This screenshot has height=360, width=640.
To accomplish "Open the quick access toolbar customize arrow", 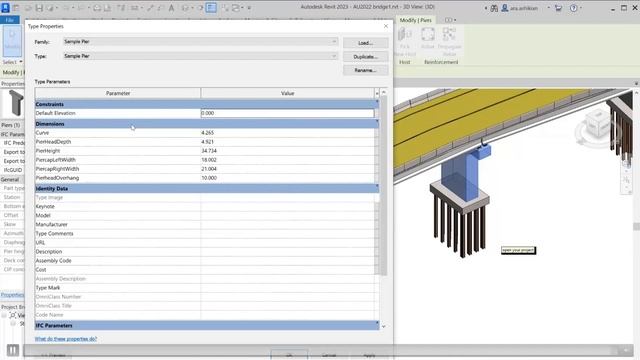I will (x=249, y=8).
